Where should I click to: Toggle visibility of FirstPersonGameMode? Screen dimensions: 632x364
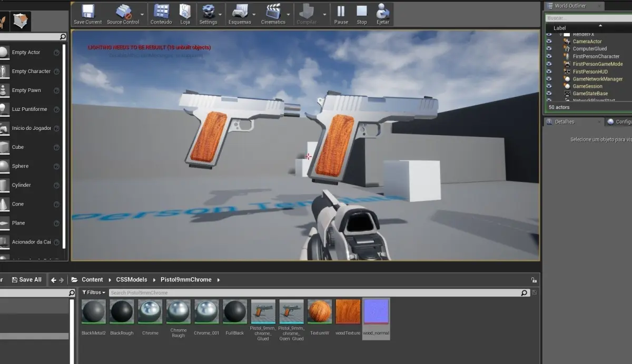549,64
